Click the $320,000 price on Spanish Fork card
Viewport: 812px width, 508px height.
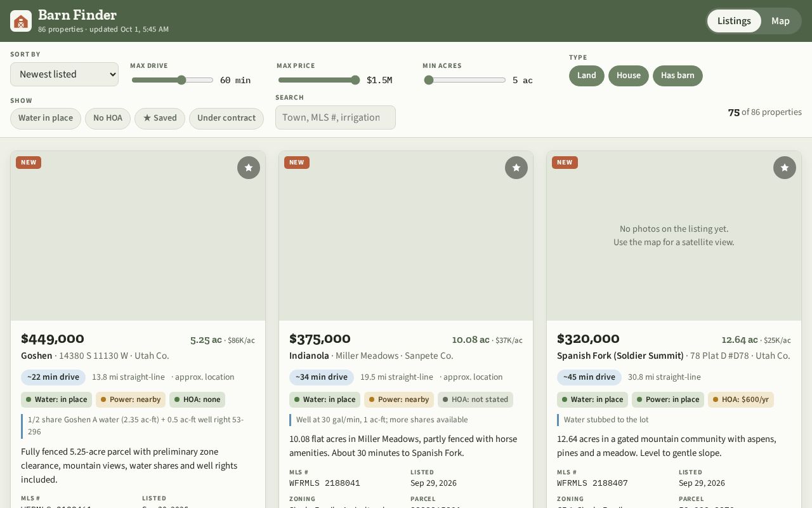coord(588,338)
